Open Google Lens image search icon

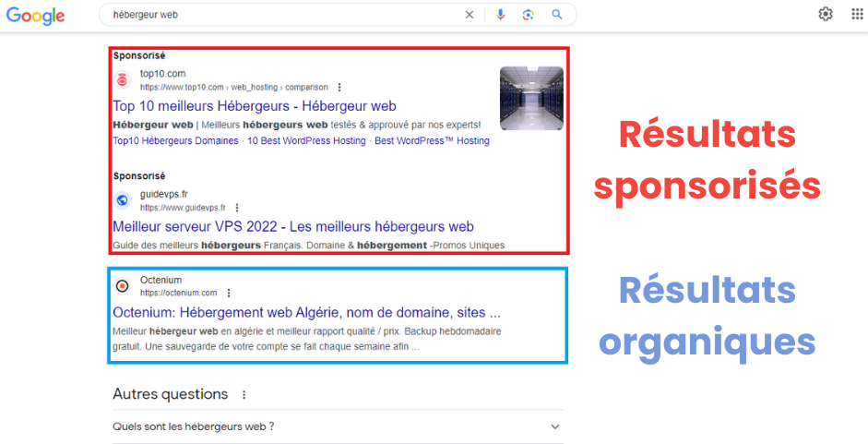(x=529, y=15)
